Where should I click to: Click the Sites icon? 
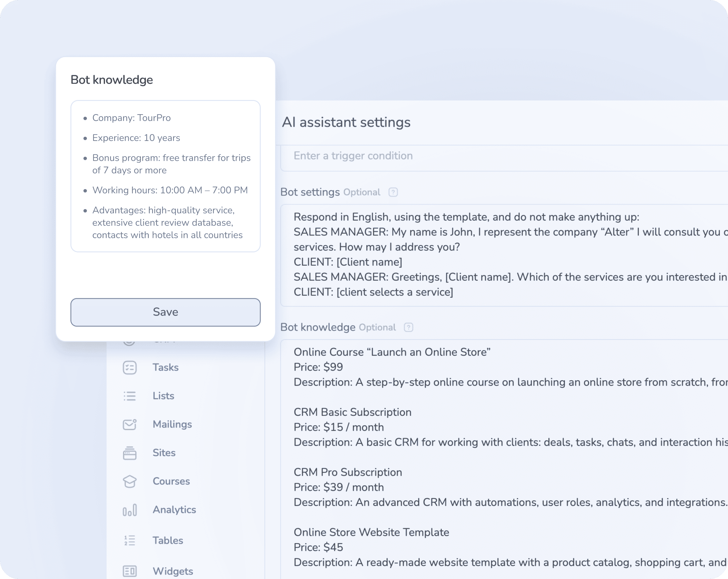tap(130, 453)
